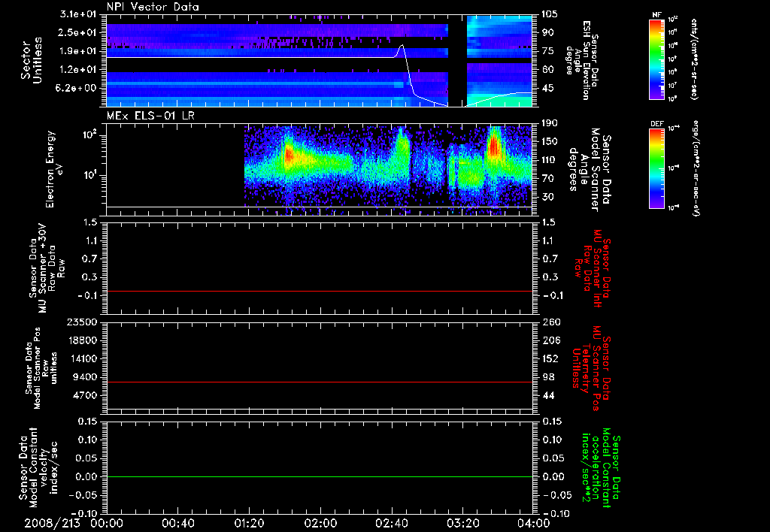Click the 10² electron energy tick label

[89, 135]
